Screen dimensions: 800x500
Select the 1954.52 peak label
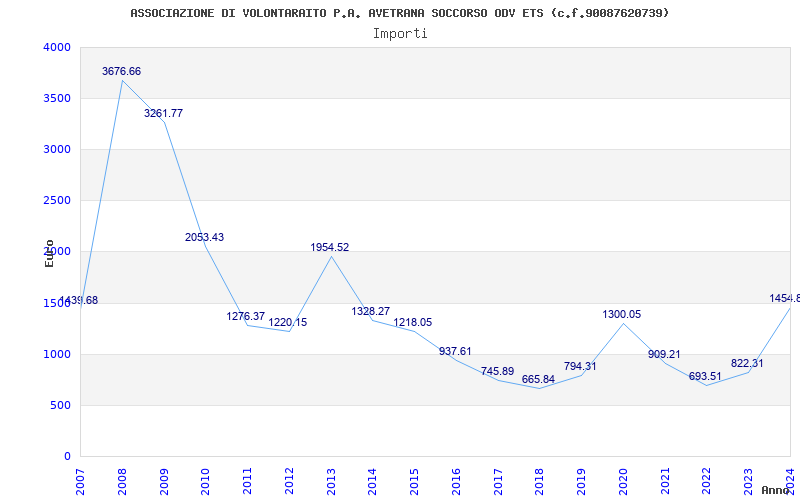point(330,247)
